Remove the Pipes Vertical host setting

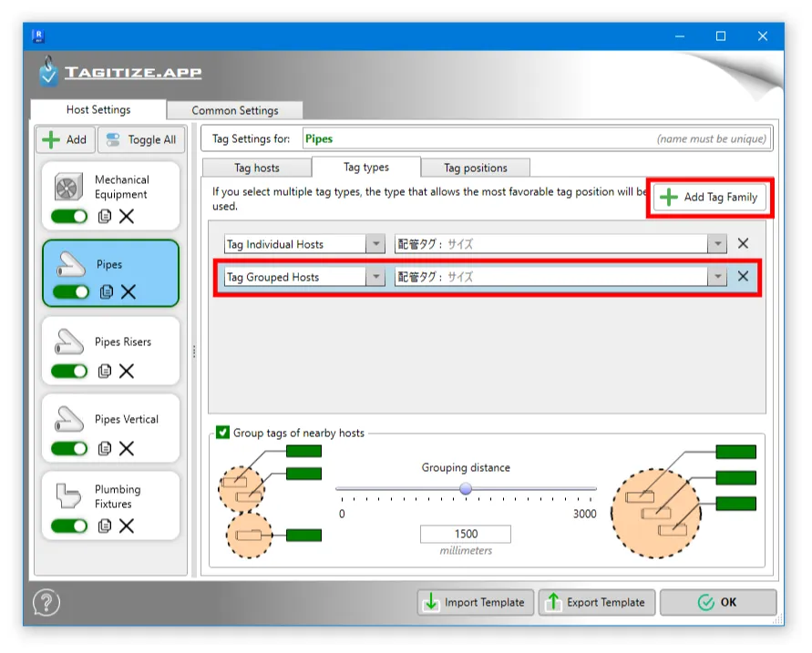coord(127,448)
